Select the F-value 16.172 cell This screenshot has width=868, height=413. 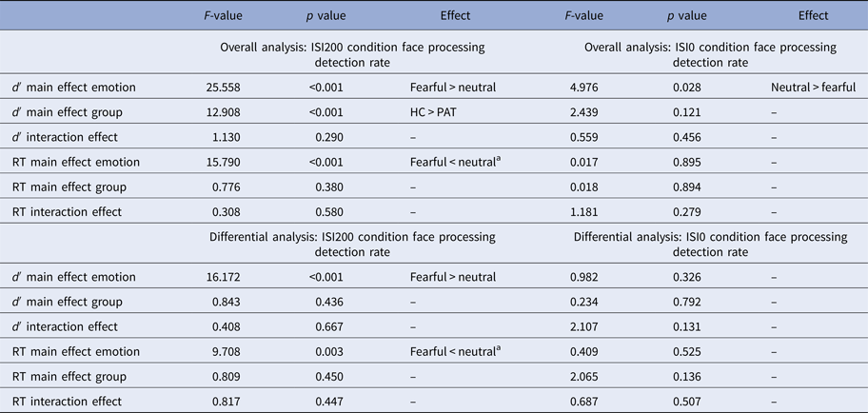coord(225,277)
